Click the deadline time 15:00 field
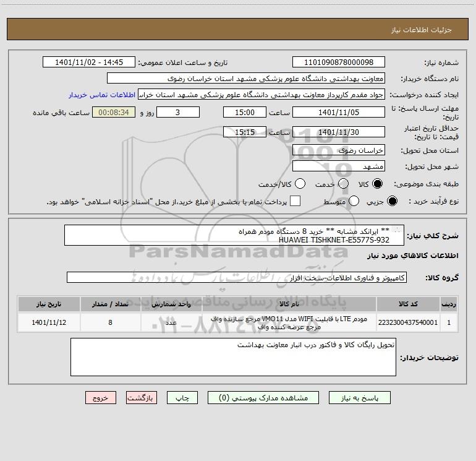This screenshot has height=461, width=476. click(245, 112)
